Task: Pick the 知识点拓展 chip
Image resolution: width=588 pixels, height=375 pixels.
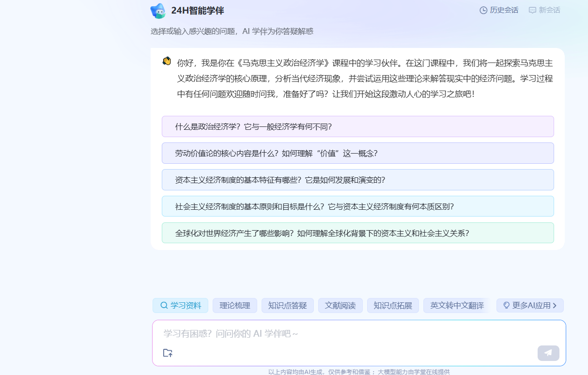Action: [393, 305]
